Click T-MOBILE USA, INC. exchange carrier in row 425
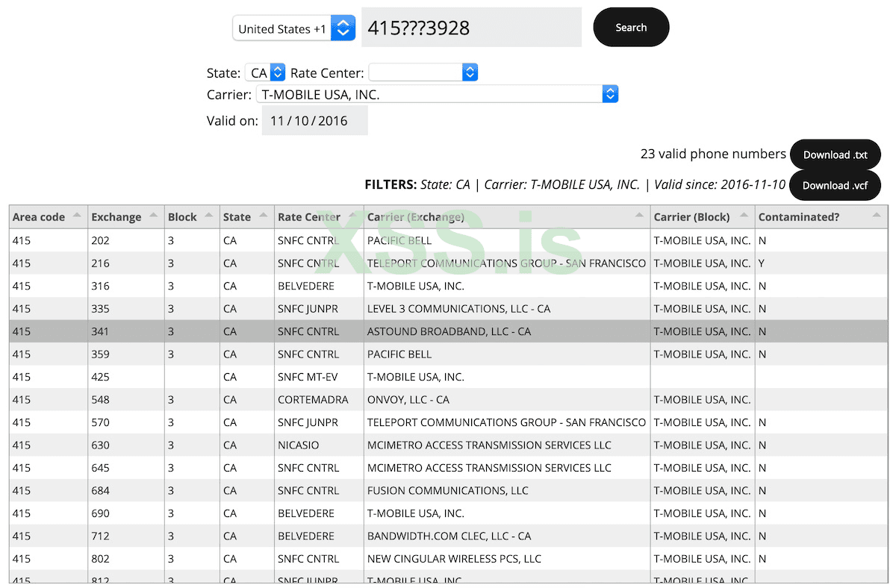Screen dimensions: 896x588 tap(507, 377)
